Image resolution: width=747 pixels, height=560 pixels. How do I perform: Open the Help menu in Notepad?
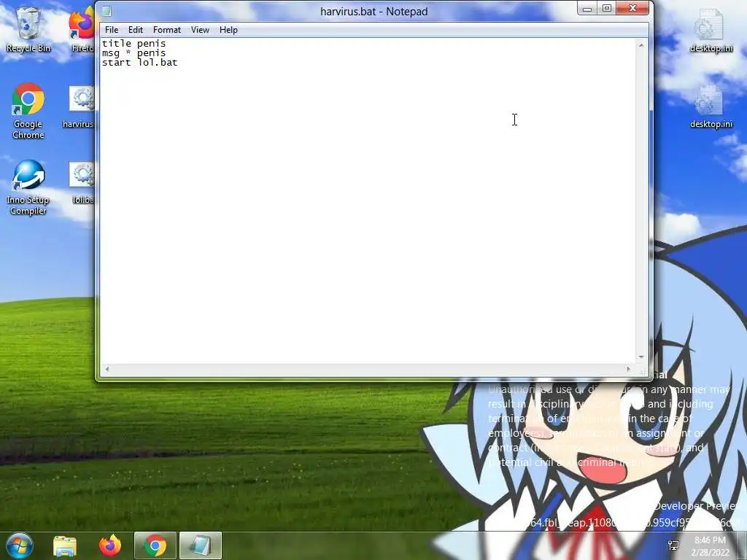pos(228,29)
